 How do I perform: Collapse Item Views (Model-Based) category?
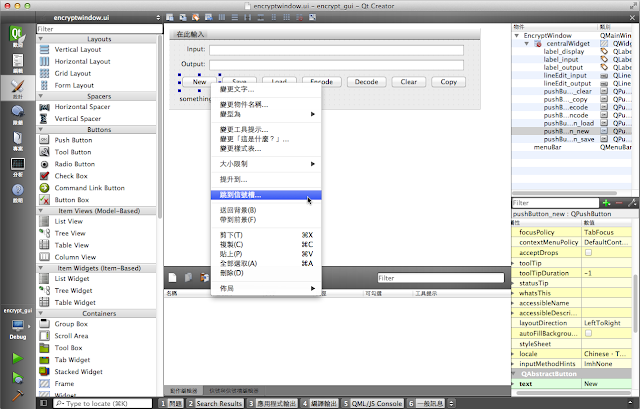[40, 211]
